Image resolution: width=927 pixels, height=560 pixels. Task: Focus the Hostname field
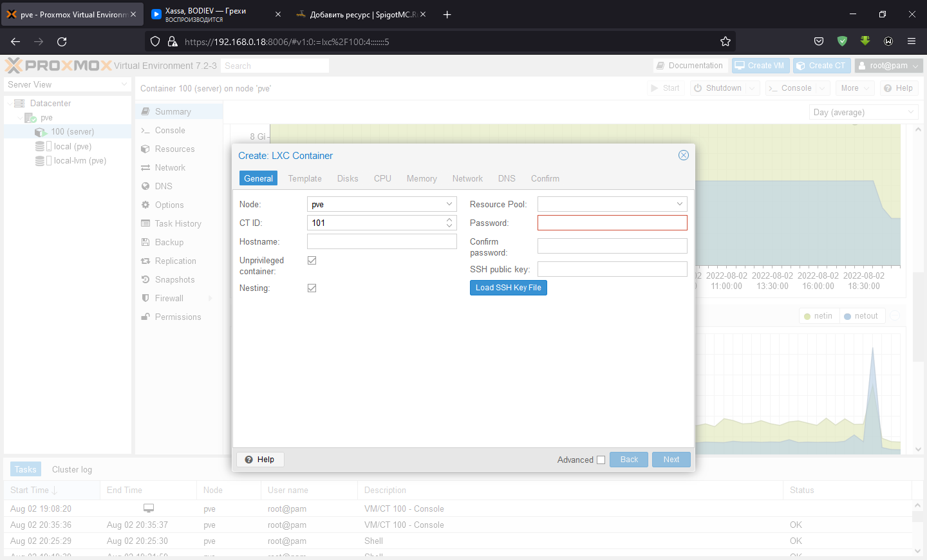click(x=382, y=241)
